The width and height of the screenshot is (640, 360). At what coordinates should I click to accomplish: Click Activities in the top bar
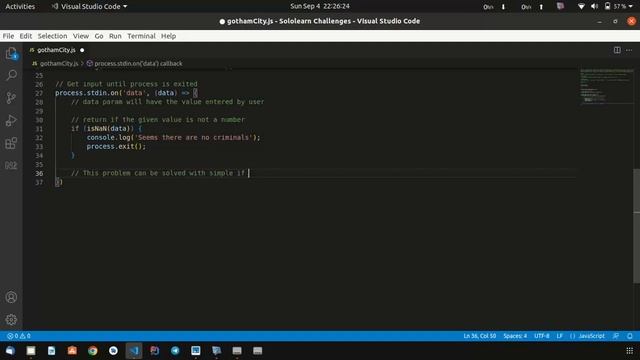pyautogui.click(x=20, y=6)
